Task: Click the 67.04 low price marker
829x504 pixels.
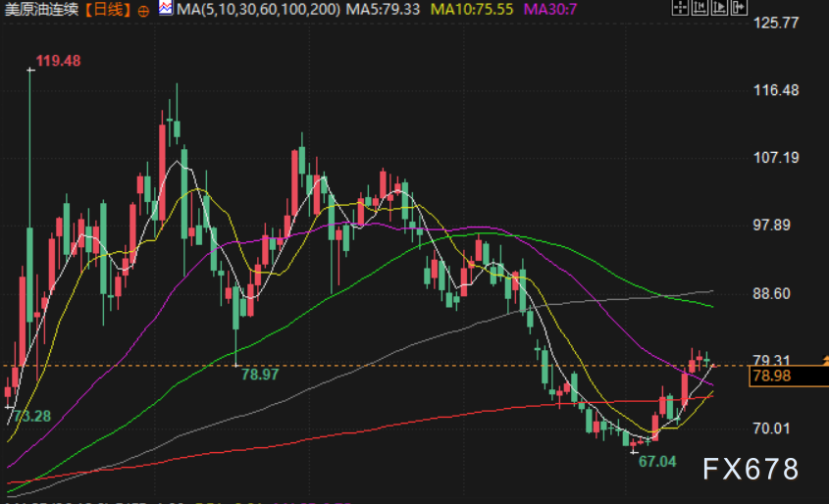Action: point(657,462)
